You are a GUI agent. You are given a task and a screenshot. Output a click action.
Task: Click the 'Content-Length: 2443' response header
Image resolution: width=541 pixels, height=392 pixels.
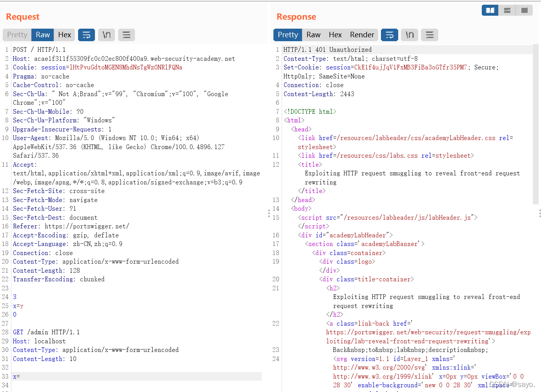pyautogui.click(x=319, y=94)
